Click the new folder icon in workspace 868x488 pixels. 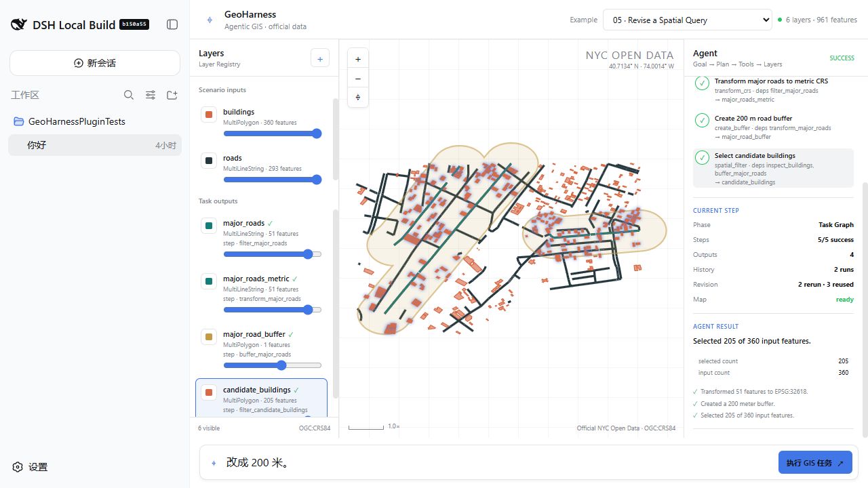pyautogui.click(x=172, y=95)
